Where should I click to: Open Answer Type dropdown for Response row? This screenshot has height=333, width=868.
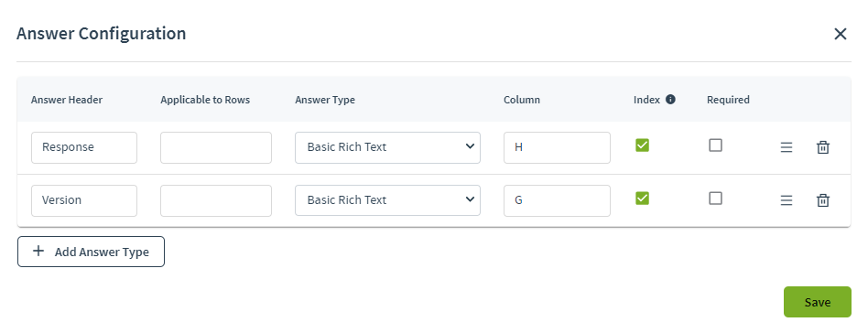pos(387,147)
